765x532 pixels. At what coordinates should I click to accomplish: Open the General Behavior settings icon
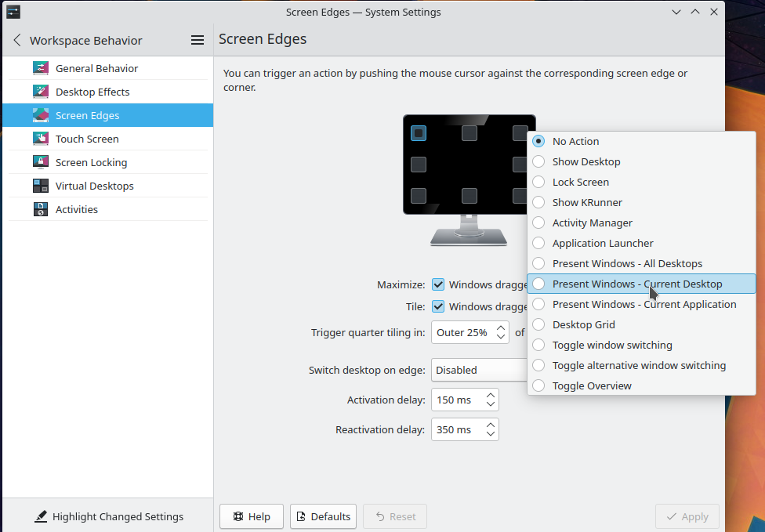[41, 68]
